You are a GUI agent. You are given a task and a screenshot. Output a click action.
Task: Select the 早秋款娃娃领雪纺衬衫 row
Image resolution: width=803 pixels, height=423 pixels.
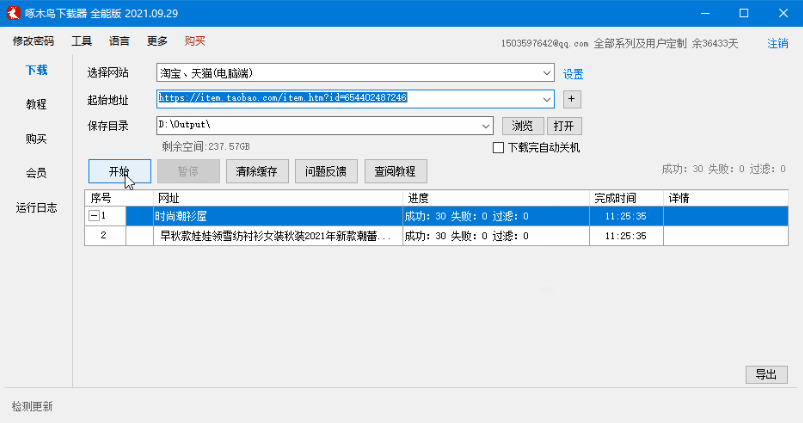[436, 236]
